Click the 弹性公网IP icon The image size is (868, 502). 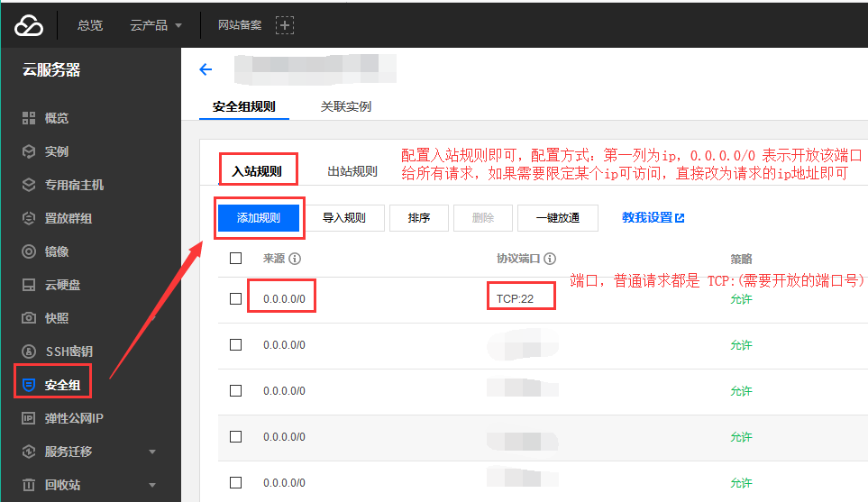tap(29, 418)
